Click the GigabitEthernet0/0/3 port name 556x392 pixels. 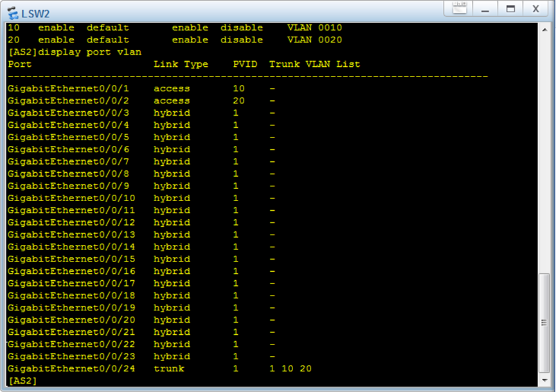(x=68, y=113)
